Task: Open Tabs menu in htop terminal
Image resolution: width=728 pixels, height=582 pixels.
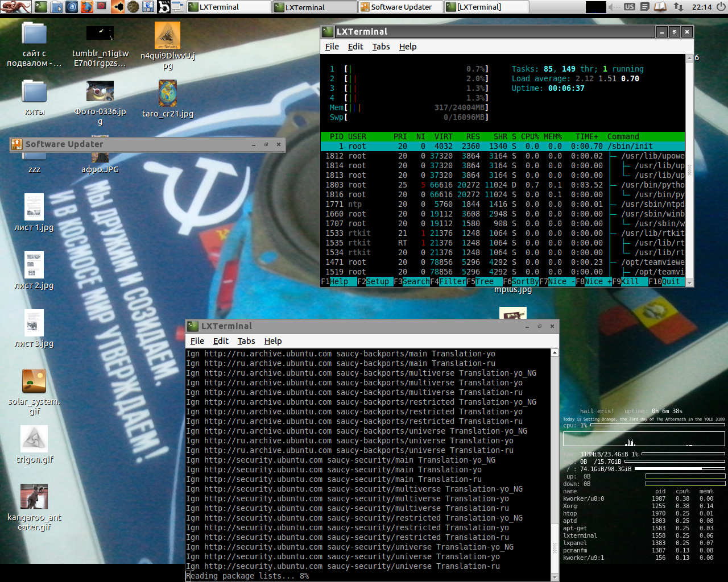Action: pyautogui.click(x=380, y=47)
